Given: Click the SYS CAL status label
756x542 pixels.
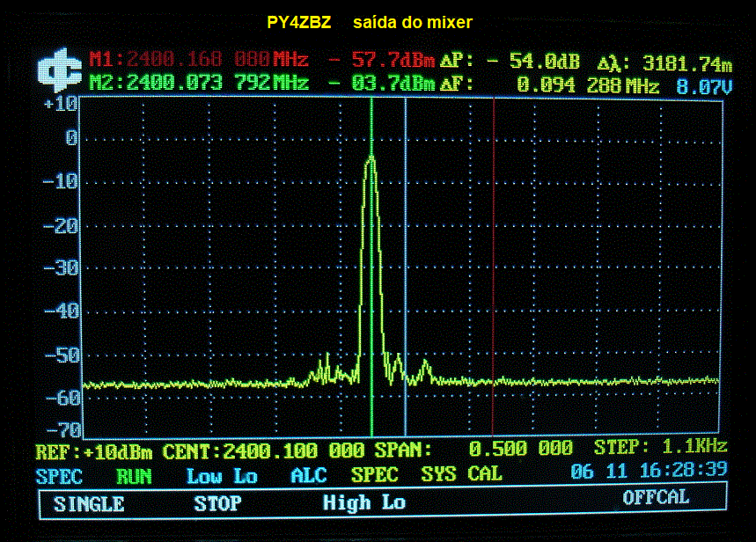Looking at the screenshot, I should point(461,474).
